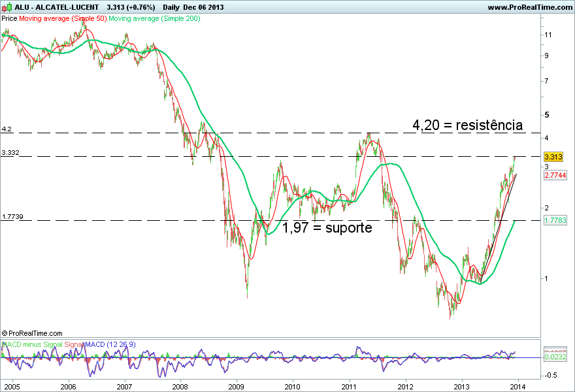Click the red 2.7744 moving average value tag
575x392 pixels.
point(555,175)
